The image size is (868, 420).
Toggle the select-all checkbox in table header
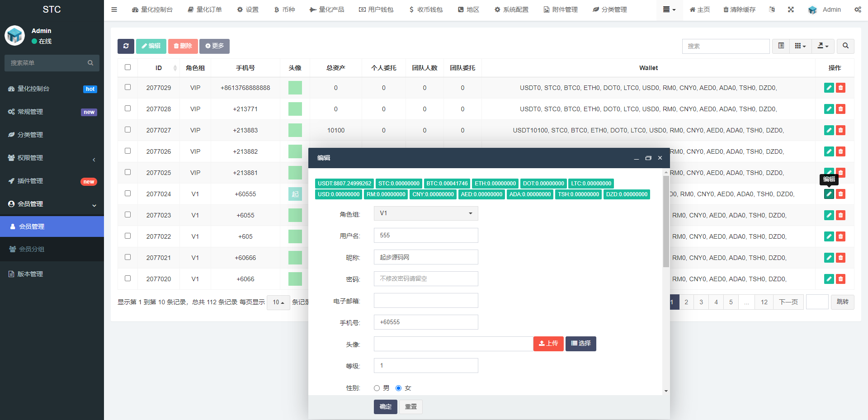127,67
